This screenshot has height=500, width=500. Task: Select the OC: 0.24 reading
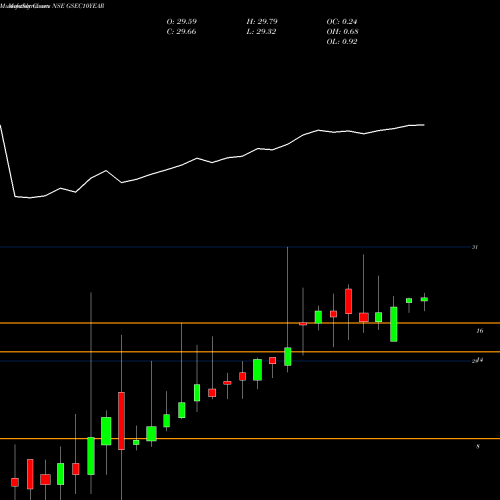click(342, 22)
